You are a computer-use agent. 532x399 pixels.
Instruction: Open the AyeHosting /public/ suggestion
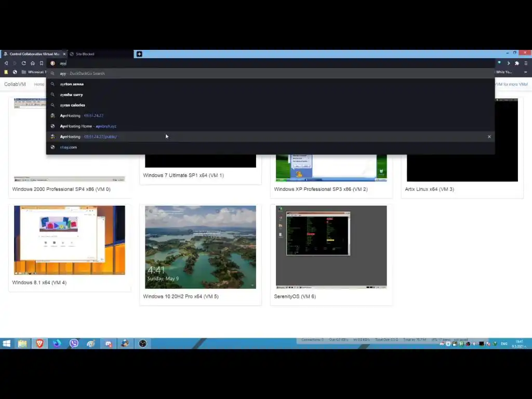(270, 137)
